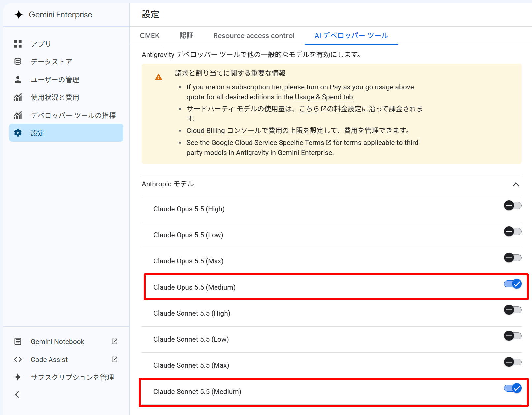Click the Gemini Enterprise sparkle logo
The width and height of the screenshot is (532, 415).
click(19, 15)
